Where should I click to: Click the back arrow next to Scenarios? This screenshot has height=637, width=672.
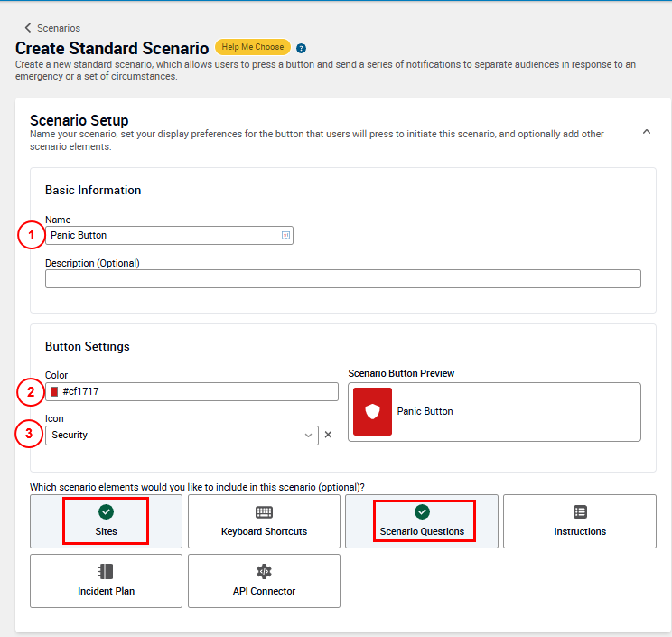click(27, 28)
